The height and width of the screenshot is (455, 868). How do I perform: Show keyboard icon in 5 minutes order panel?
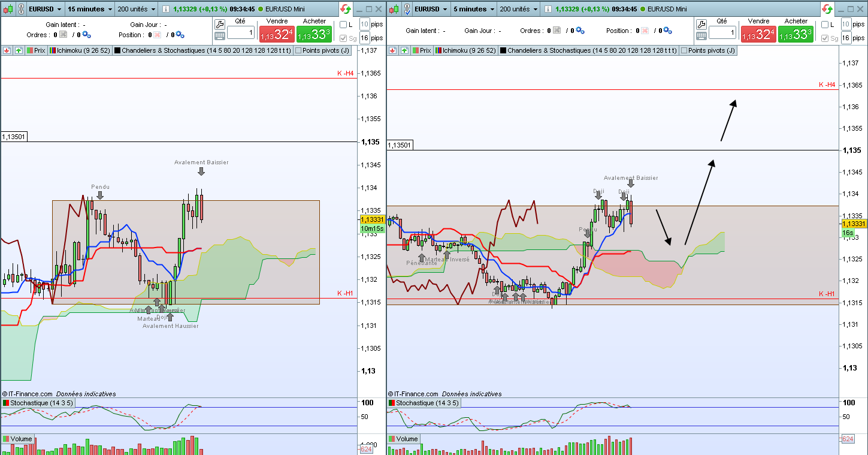701,36
